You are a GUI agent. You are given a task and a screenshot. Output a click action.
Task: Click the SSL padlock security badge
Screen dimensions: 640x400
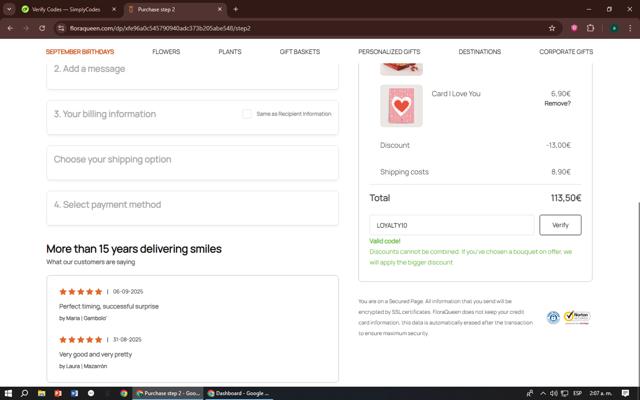point(553,317)
